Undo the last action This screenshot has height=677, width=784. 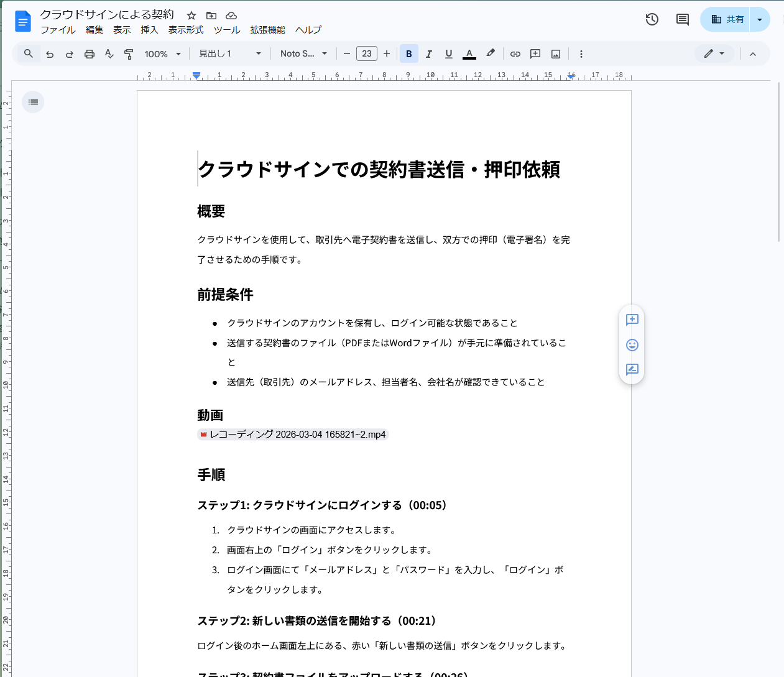(50, 54)
